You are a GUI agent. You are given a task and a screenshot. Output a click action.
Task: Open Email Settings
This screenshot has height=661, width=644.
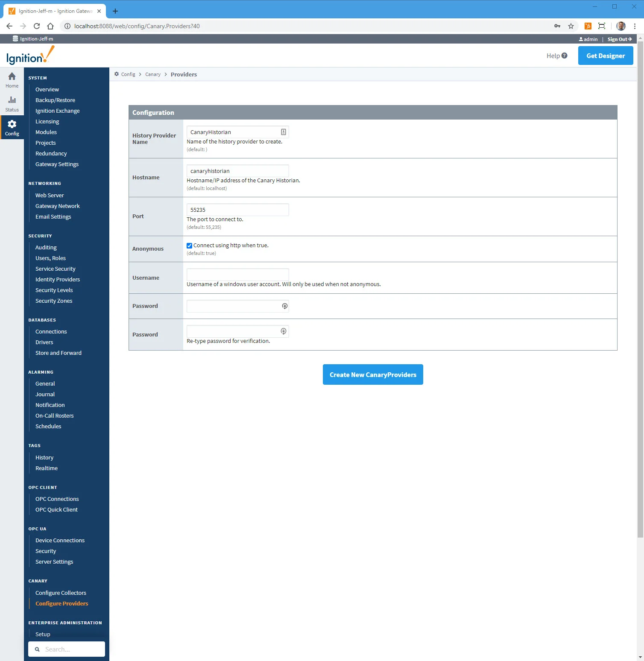pos(53,216)
